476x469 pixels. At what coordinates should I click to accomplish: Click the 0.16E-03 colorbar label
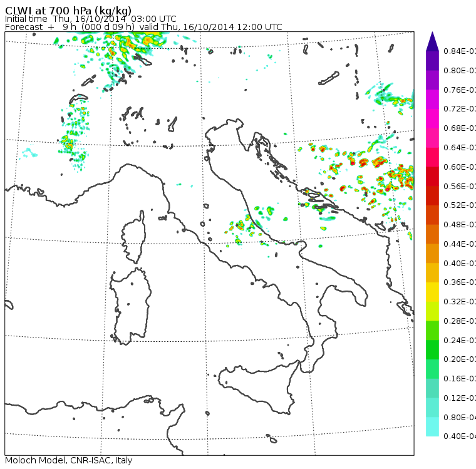pos(460,379)
